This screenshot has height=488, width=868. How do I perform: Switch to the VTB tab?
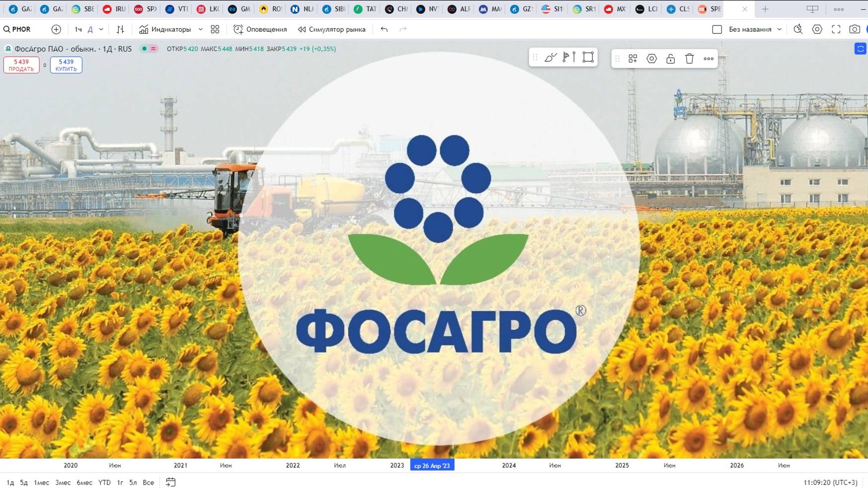click(x=177, y=9)
